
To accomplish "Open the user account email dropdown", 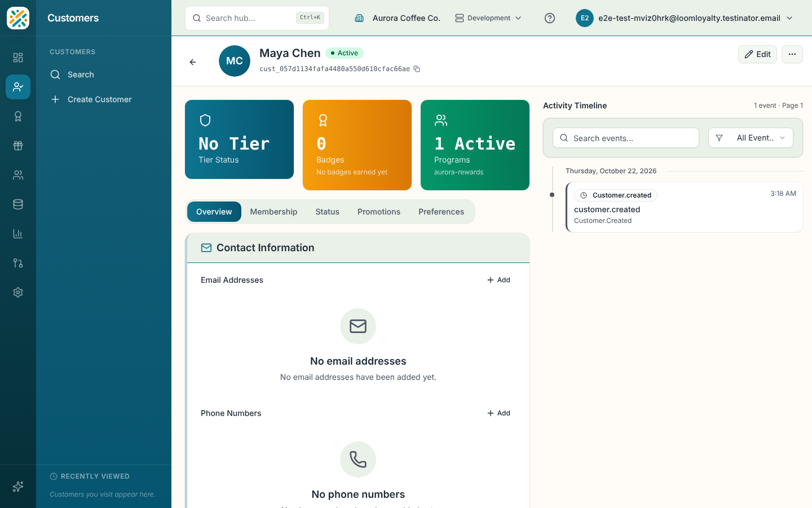I will pyautogui.click(x=685, y=18).
